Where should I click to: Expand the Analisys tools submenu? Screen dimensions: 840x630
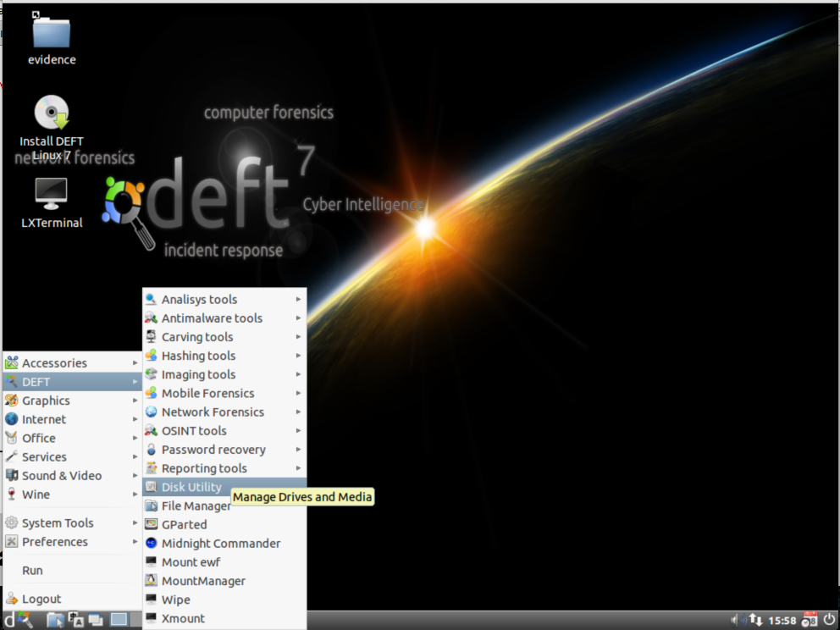point(224,300)
